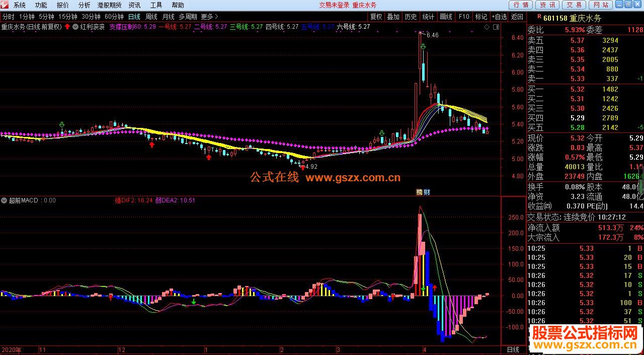Click the 交易未登录 status text
Image resolution: width=644 pixels, height=355 pixels.
334,5
